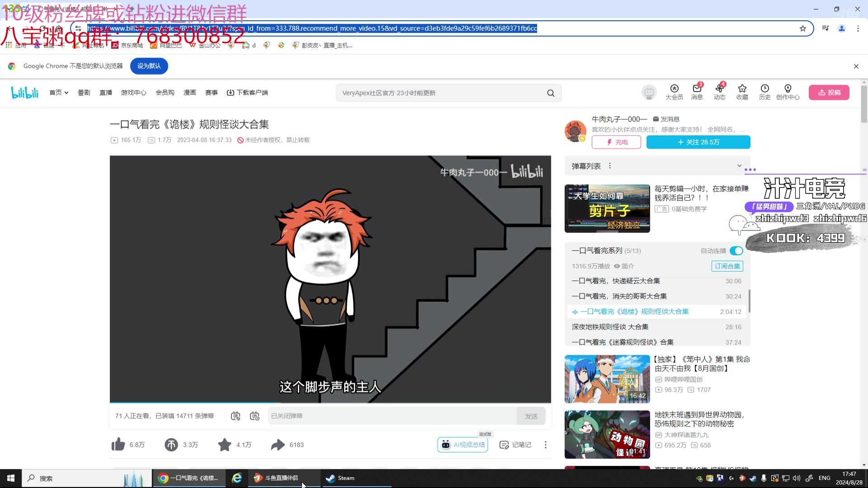The height and width of the screenshot is (488, 868).
Task: Open the 消息 messages icon
Action: [x=696, y=92]
